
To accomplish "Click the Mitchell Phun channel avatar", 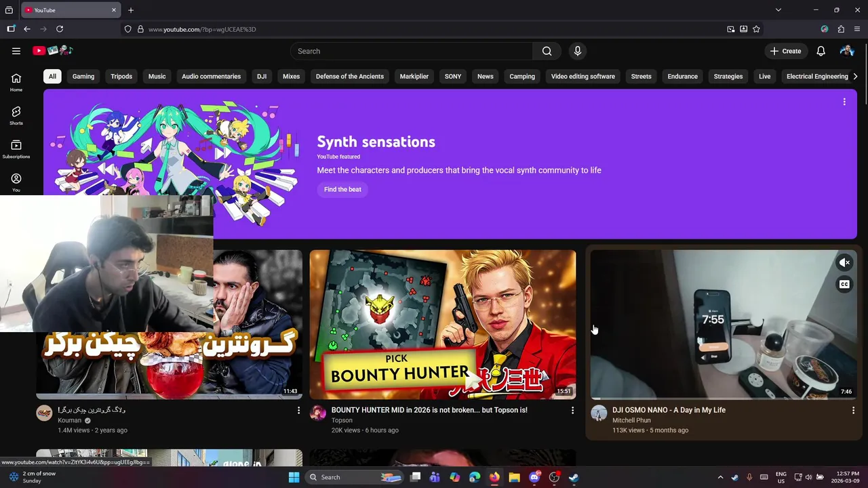I will click(x=599, y=413).
